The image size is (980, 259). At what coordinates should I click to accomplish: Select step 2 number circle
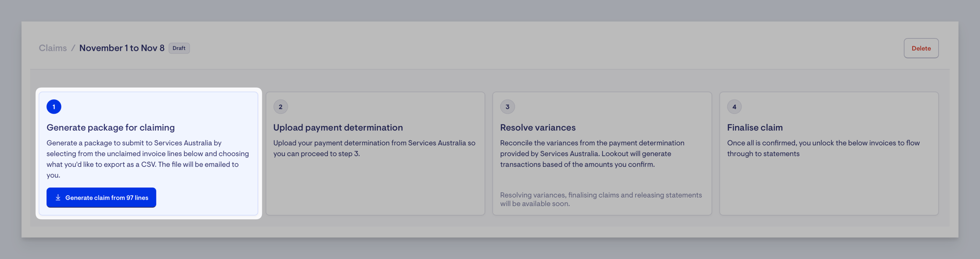coord(280,107)
